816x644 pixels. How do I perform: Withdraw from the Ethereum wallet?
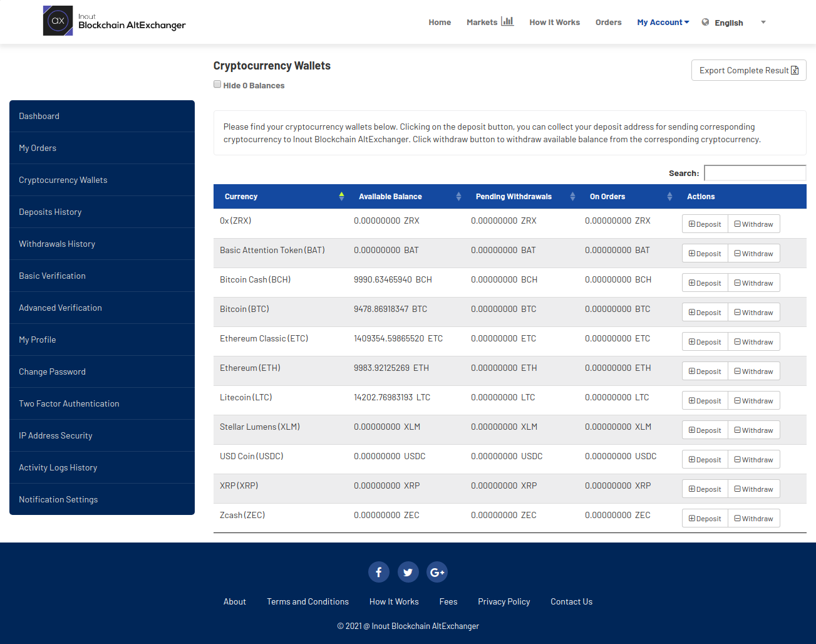(x=753, y=371)
